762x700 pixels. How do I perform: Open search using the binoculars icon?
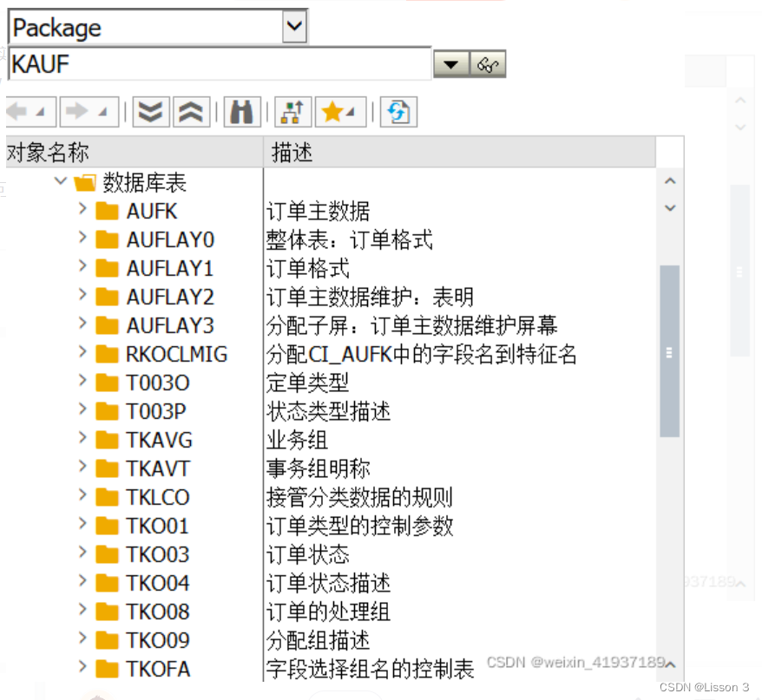[241, 111]
